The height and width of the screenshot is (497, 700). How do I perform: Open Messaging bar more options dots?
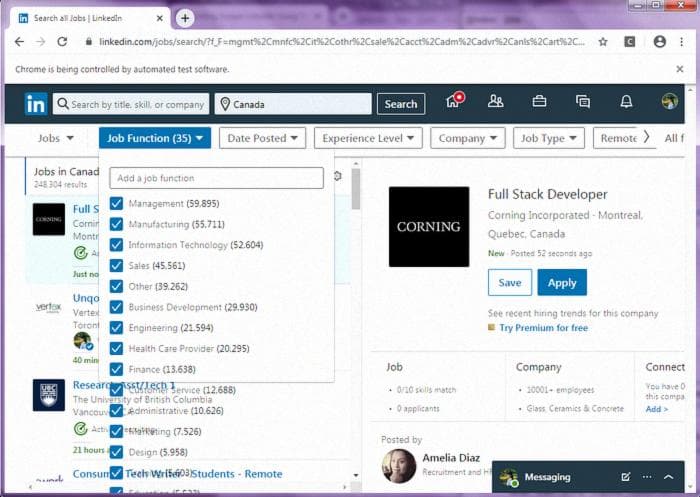pyautogui.click(x=647, y=477)
